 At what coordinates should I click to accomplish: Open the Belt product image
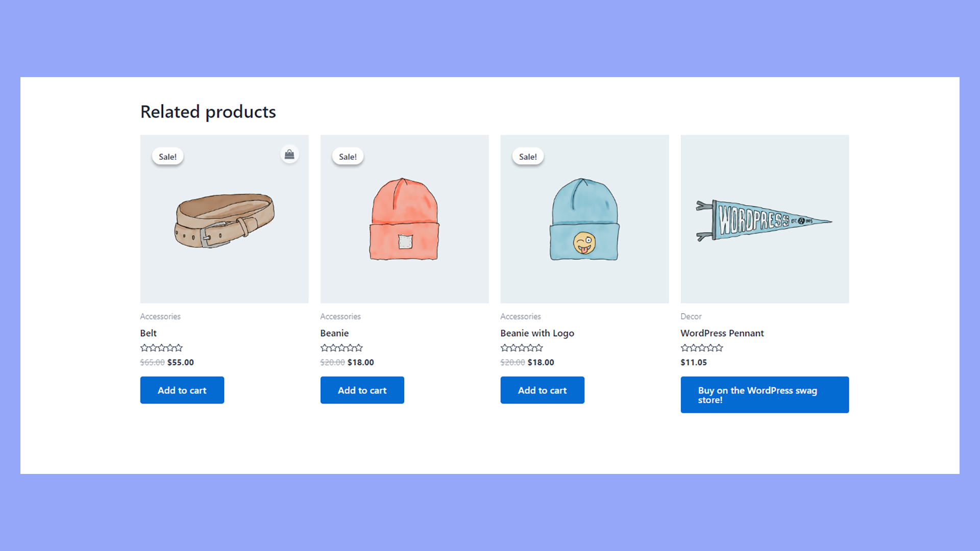(225, 219)
